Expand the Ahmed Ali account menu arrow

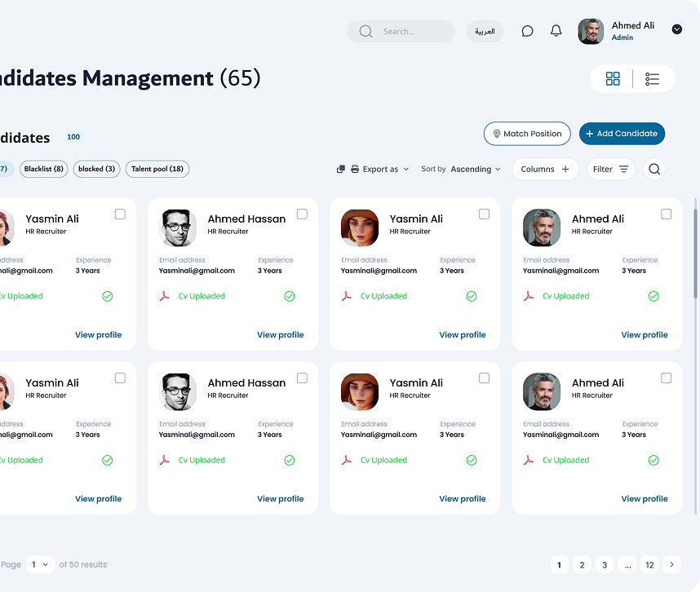[677, 29]
